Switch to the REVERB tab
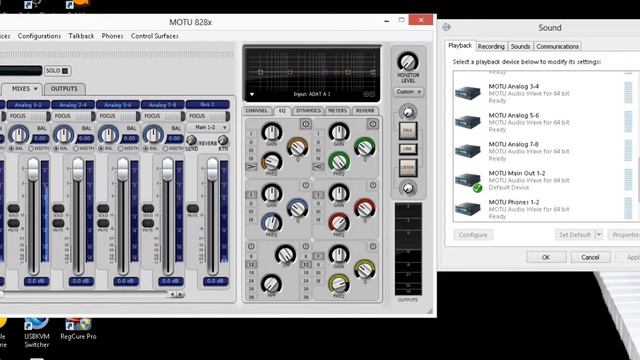This screenshot has width=640, height=360. 365,111
